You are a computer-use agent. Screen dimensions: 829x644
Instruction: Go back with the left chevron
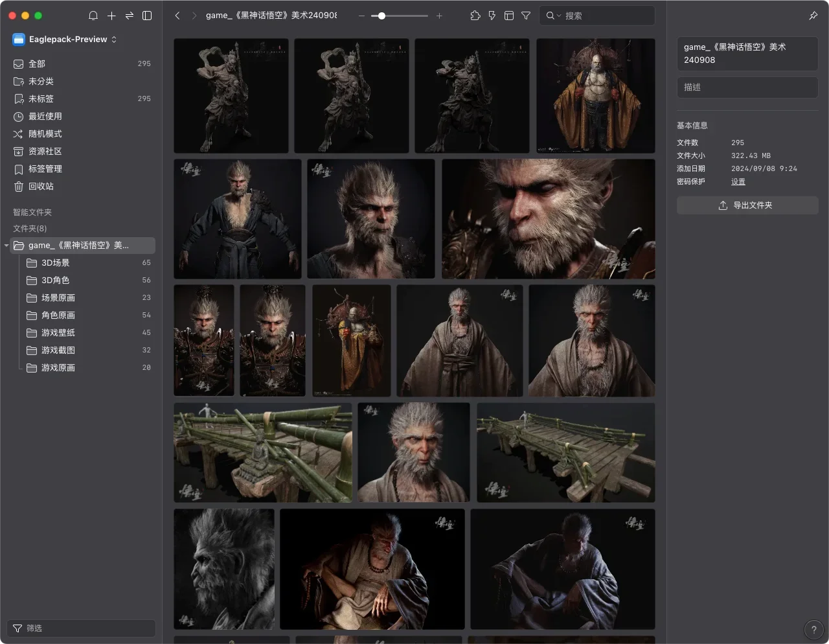(x=177, y=16)
